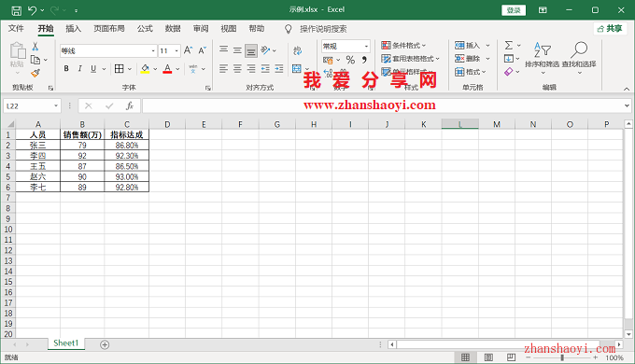Screen dimensions: 635x364
Task: Click the Copy icon in clipboard group
Action: (35, 60)
